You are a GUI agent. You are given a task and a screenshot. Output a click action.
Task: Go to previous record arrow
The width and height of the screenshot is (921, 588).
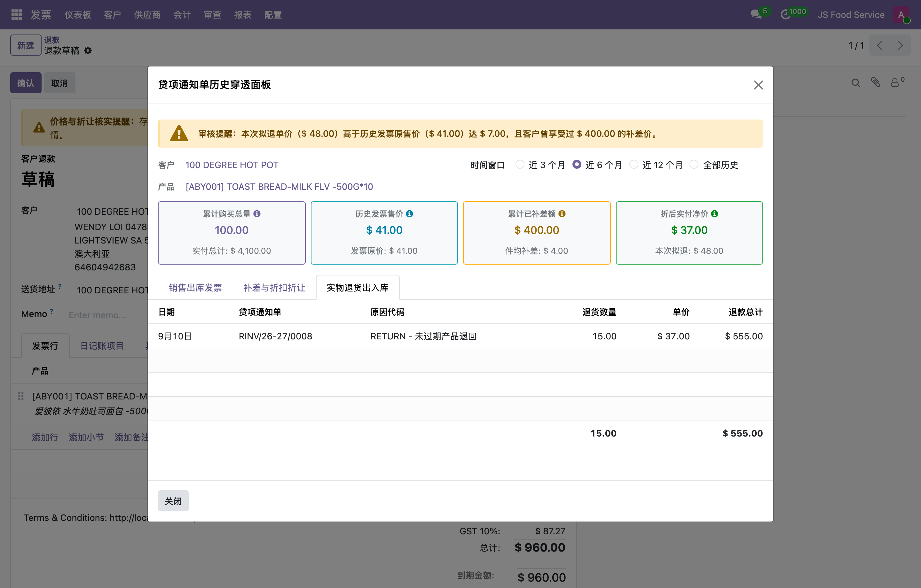tap(879, 45)
